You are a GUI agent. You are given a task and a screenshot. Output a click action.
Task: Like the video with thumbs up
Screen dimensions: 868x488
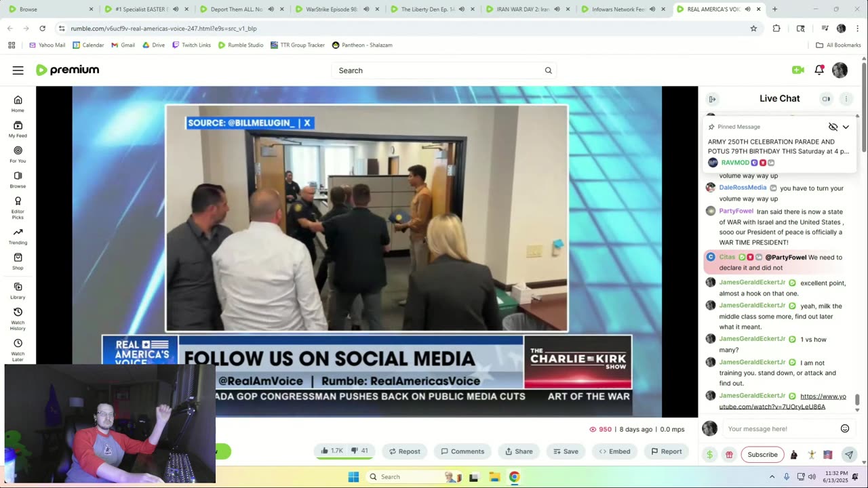click(x=332, y=451)
